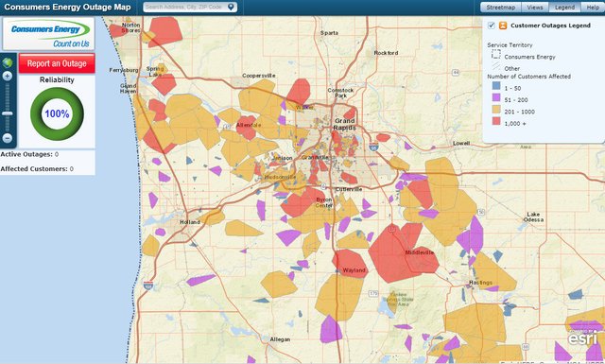Click the Active Outages: 0 text
Screen dimensions: 605x364
pyautogui.click(x=29, y=154)
